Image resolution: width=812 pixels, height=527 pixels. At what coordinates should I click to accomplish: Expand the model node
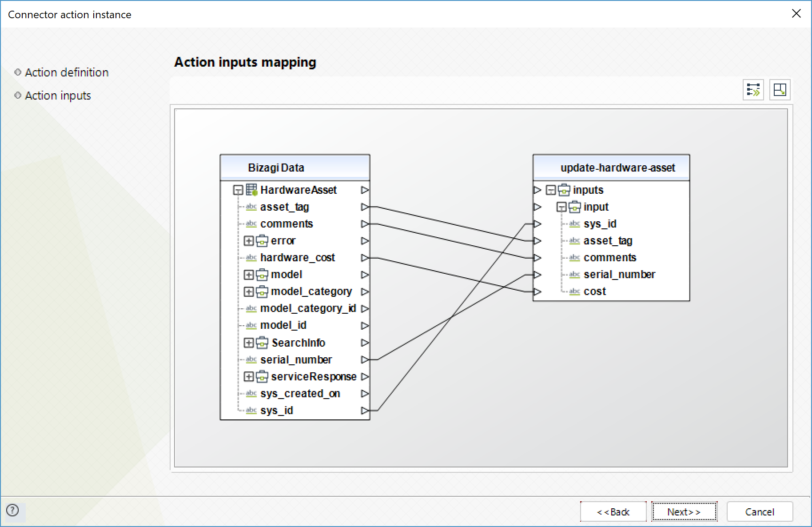(249, 275)
